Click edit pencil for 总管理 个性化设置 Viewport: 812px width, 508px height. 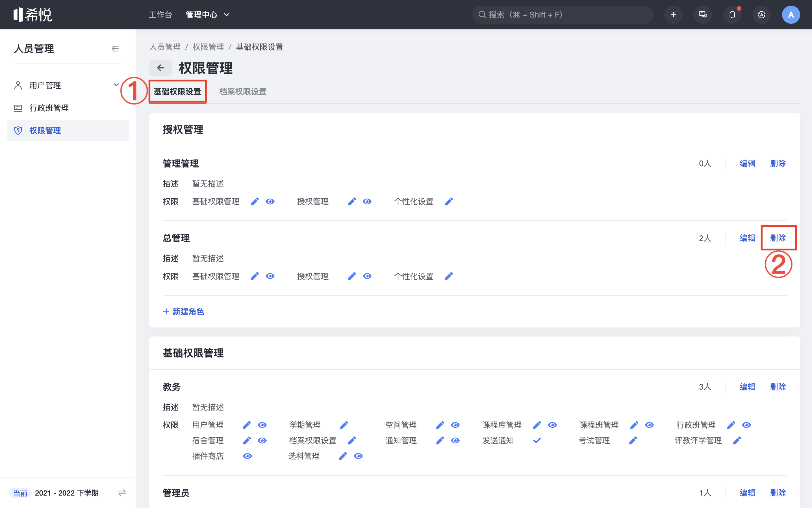[449, 276]
